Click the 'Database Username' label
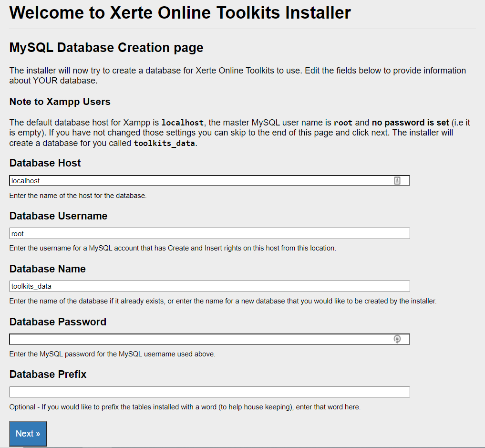The height and width of the screenshot is (448, 485). [58, 216]
